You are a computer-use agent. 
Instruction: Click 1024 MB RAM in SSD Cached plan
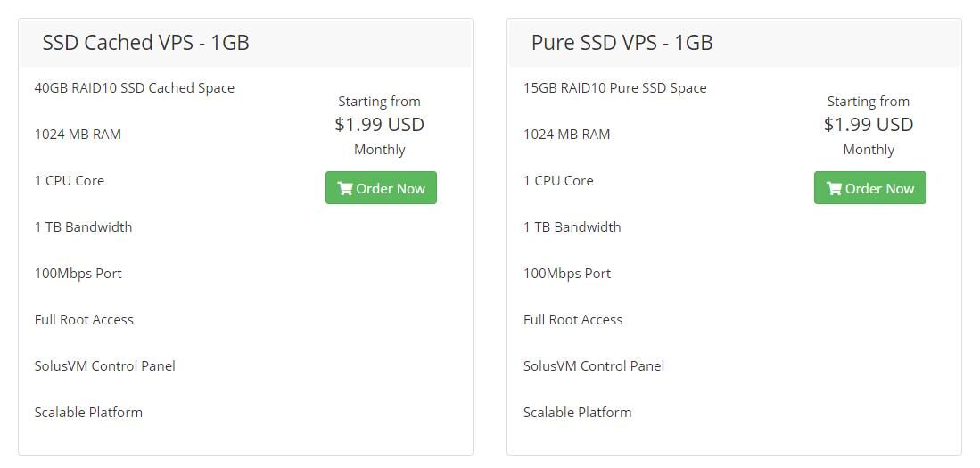78,135
